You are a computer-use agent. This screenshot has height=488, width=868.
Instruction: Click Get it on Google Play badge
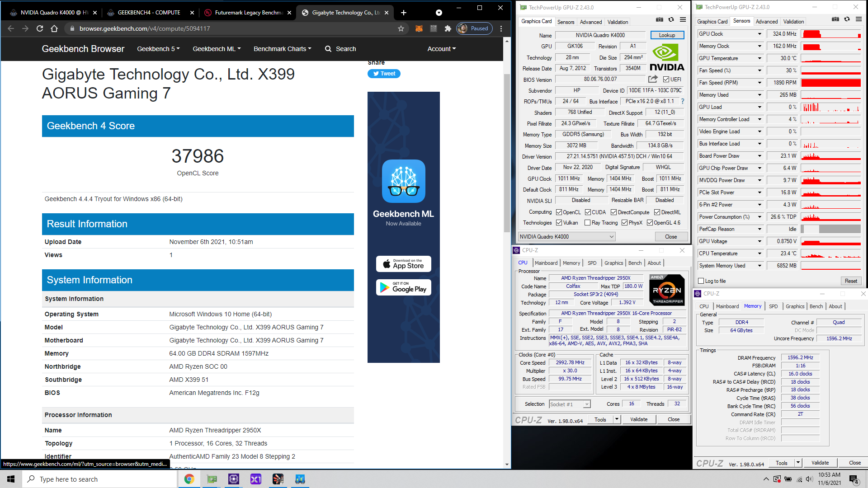403,287
